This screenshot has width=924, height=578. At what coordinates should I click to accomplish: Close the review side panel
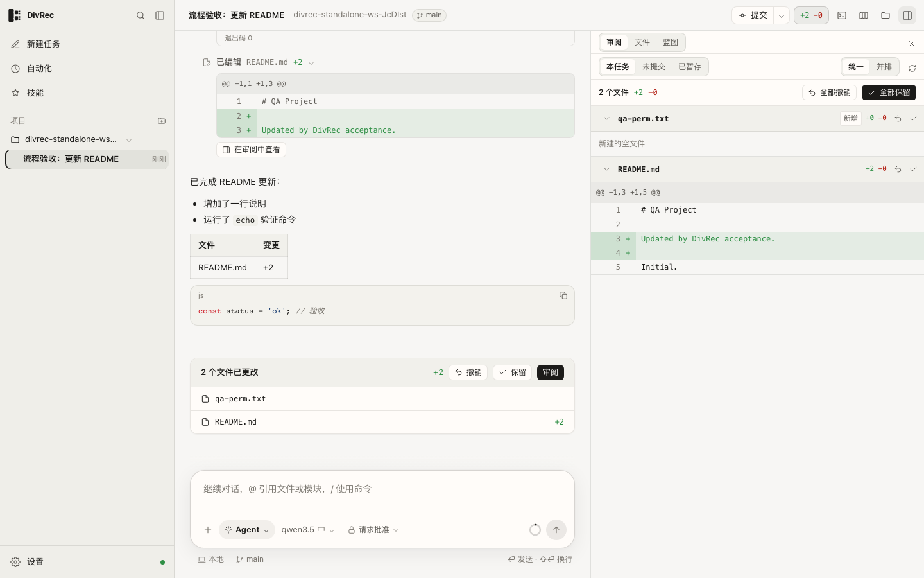pos(912,44)
